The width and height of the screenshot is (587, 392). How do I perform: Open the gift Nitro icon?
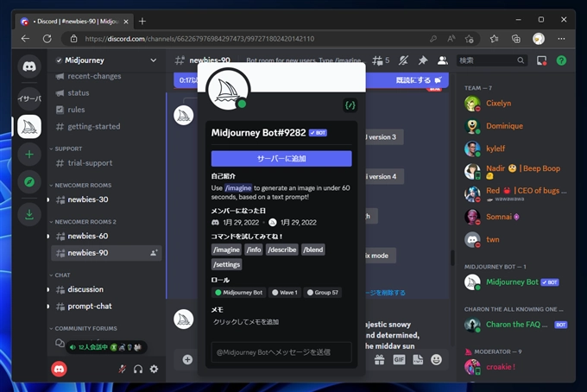click(x=379, y=360)
